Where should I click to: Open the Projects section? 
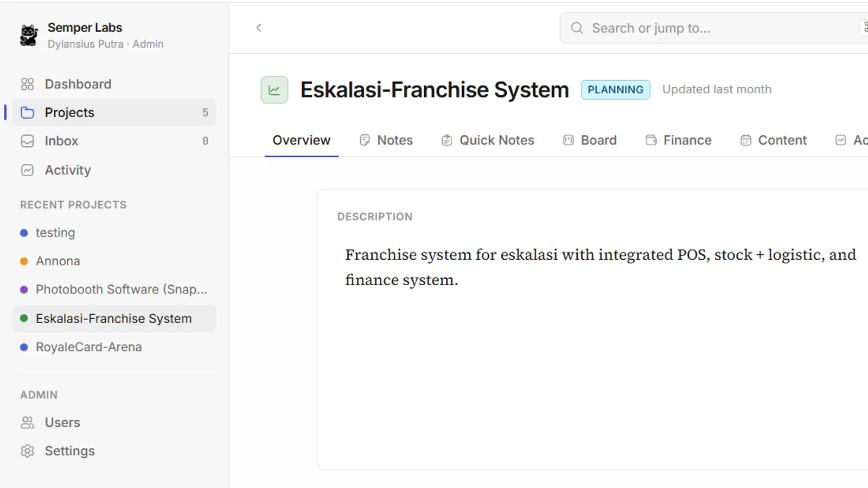[x=114, y=113]
